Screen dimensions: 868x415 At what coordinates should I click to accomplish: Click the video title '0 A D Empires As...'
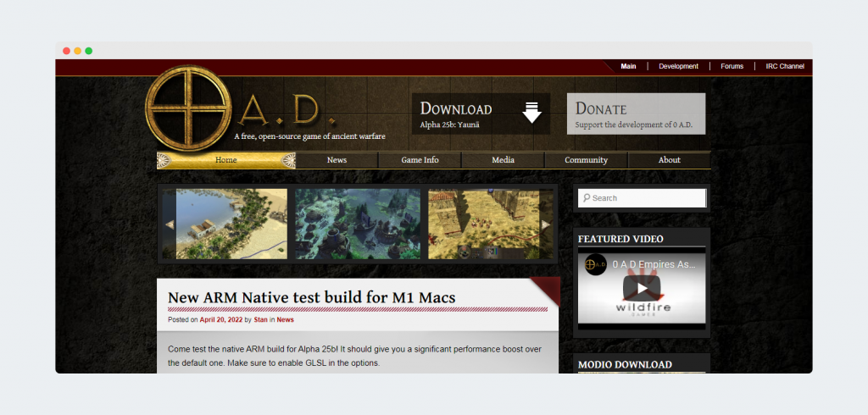(654, 264)
